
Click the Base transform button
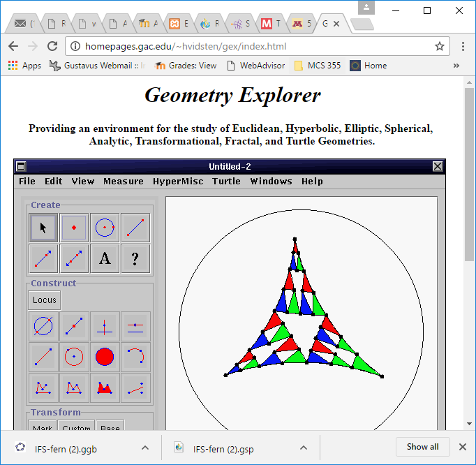(x=110, y=425)
